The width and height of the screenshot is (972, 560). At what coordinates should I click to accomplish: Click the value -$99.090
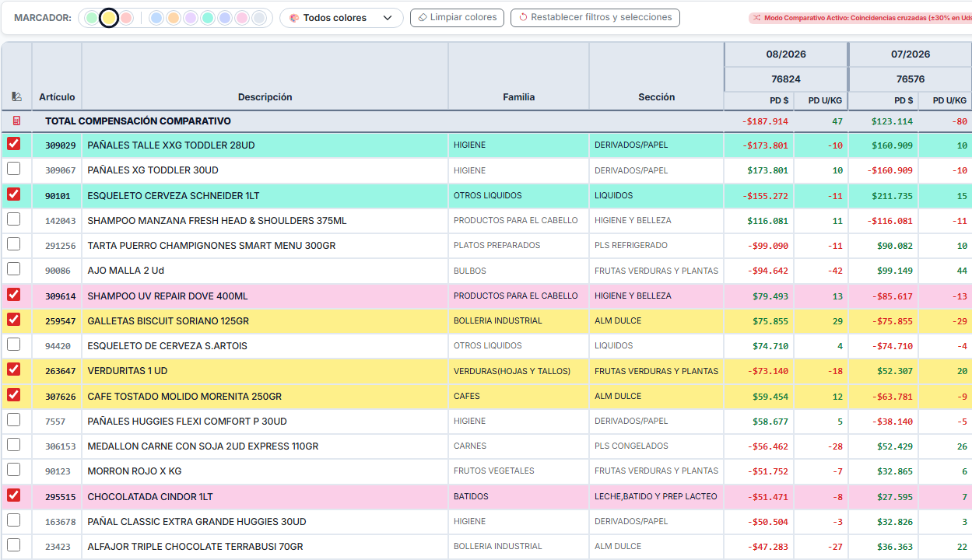(767, 246)
